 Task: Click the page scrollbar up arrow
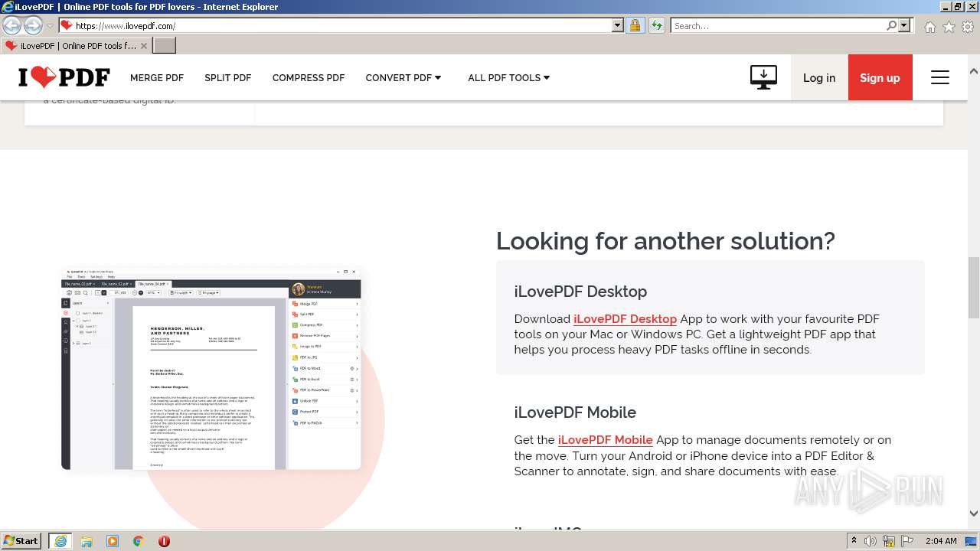974,70
